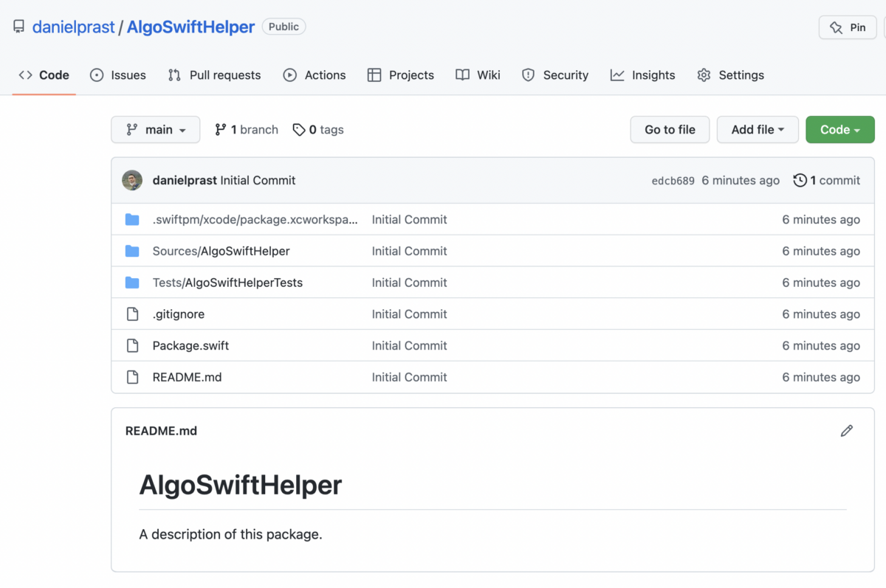The image size is (886, 588).
Task: Open the repository Settings tab
Action: pos(730,75)
